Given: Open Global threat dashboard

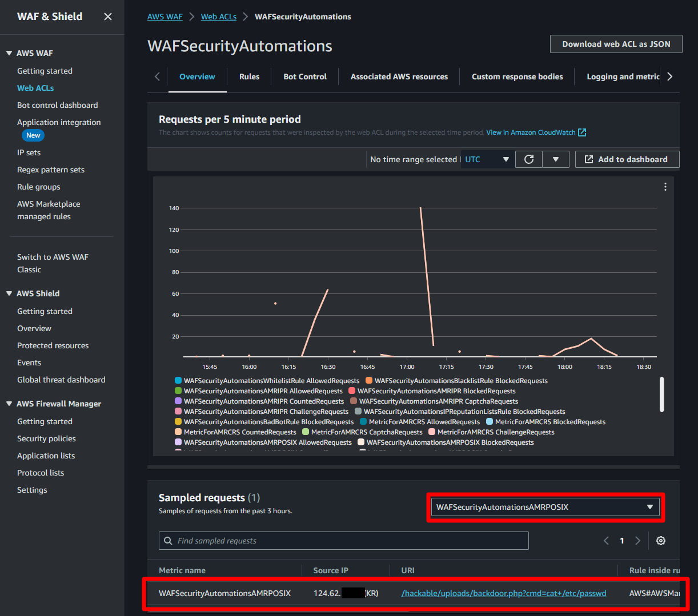Looking at the screenshot, I should pos(61,380).
